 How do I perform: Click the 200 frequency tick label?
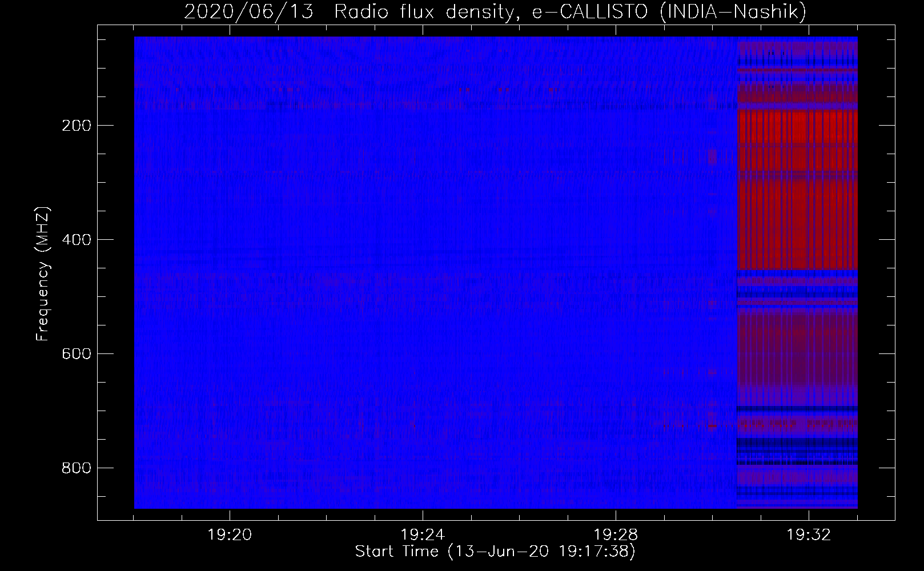click(x=76, y=126)
